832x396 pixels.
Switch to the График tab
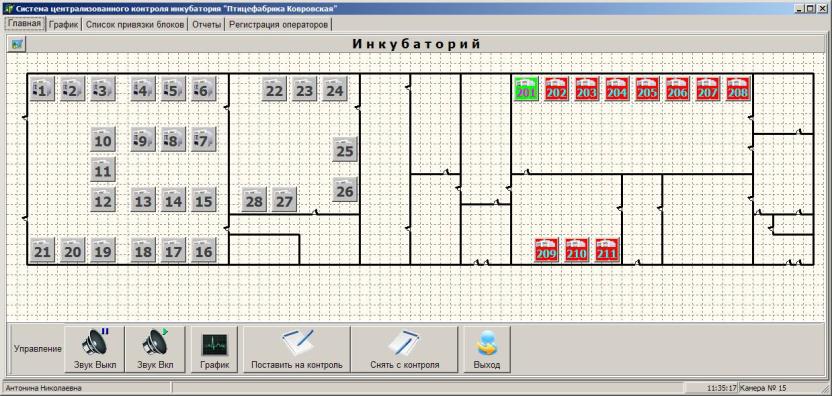coord(64,24)
